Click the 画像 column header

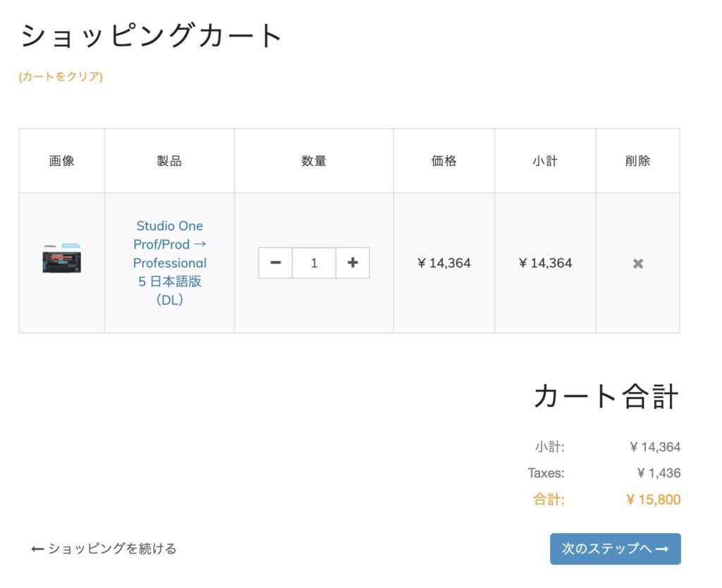point(61,161)
